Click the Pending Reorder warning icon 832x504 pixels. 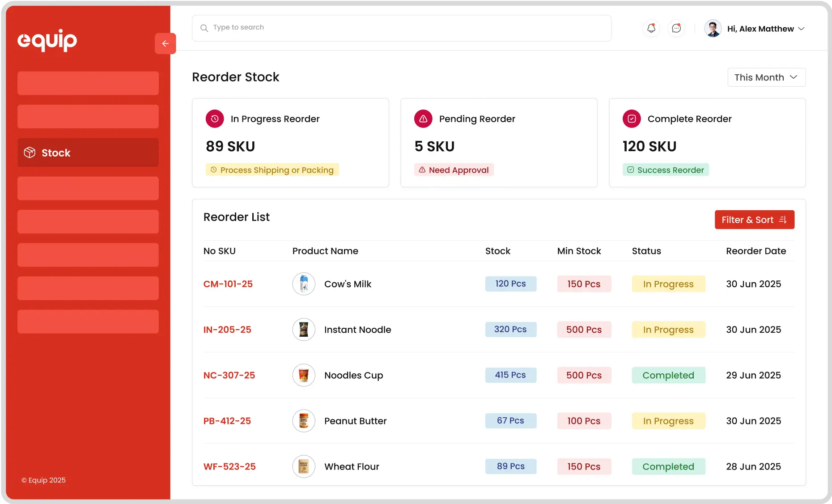pyautogui.click(x=423, y=119)
